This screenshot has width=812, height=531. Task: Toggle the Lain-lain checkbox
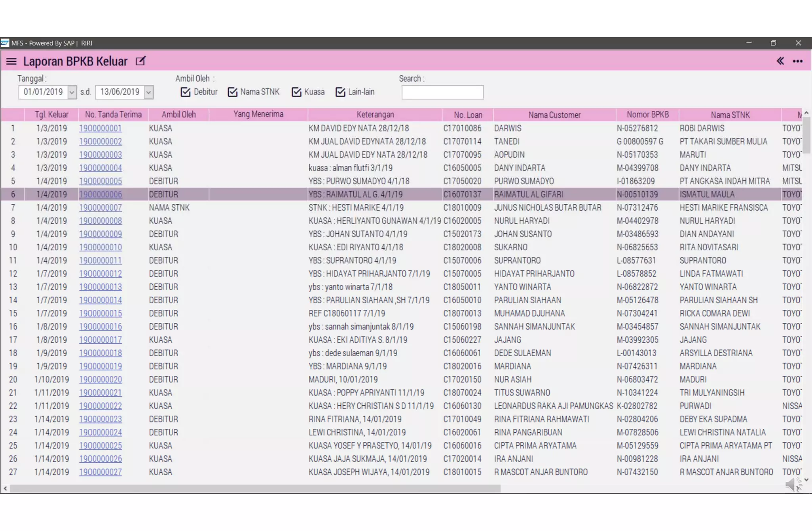[x=340, y=92]
